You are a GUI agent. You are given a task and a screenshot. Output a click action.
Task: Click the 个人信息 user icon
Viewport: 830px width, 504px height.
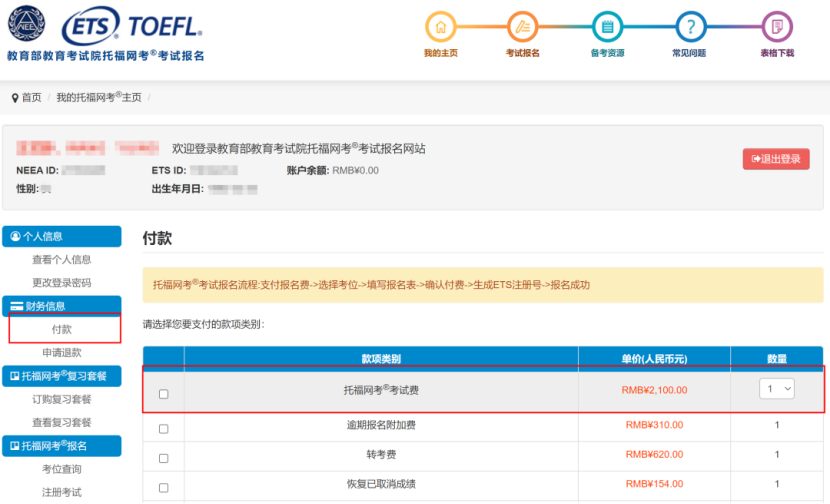tap(15, 237)
